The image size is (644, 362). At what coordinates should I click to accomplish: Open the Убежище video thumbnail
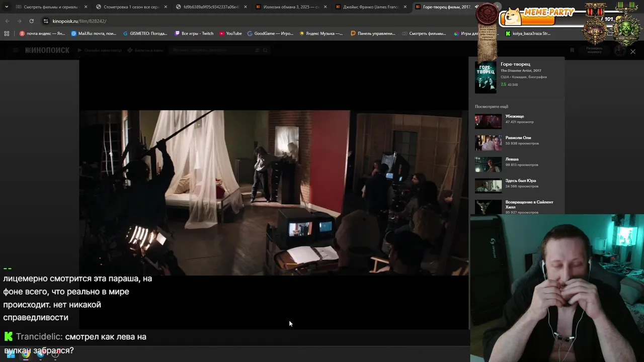pyautogui.click(x=488, y=121)
